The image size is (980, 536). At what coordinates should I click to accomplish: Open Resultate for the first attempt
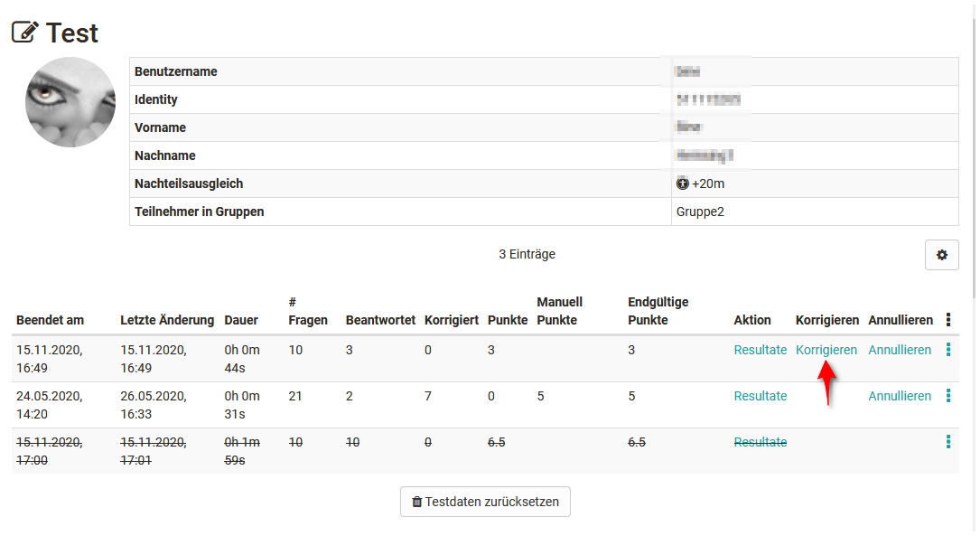point(760,350)
